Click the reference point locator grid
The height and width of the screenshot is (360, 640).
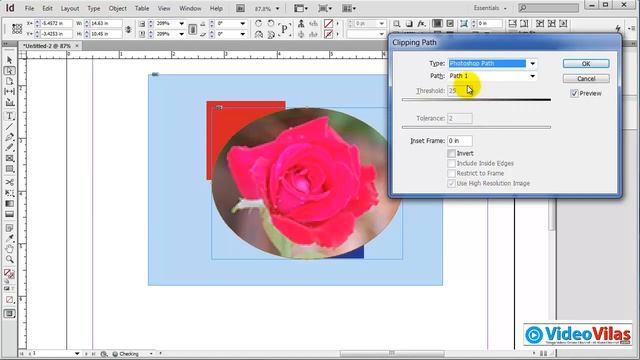tap(17, 29)
